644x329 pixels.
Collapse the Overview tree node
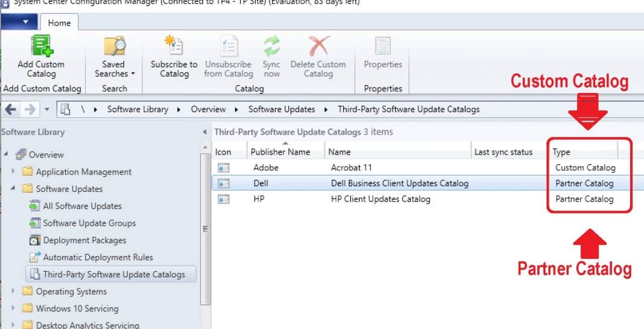click(x=6, y=154)
